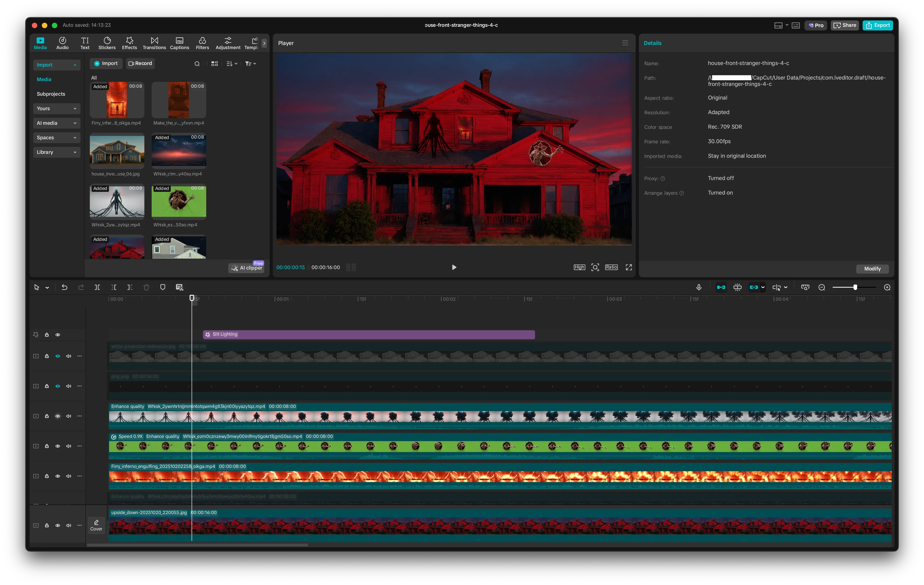This screenshot has height=585, width=924.
Task: Open the Transitions panel
Action: click(154, 43)
